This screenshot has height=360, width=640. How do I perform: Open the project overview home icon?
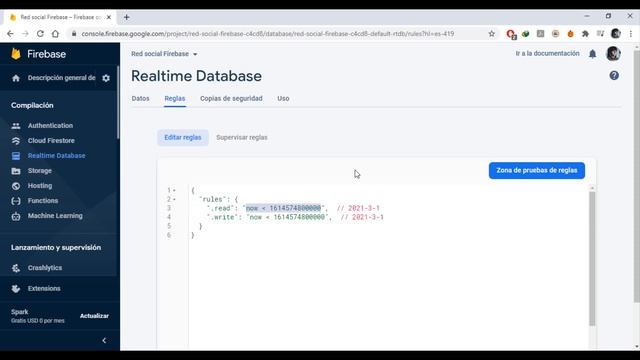point(16,78)
